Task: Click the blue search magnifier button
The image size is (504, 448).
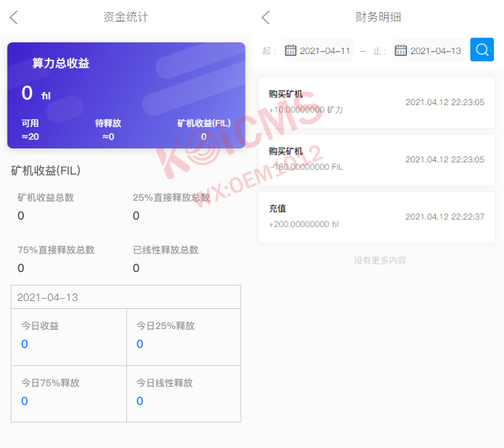Action: point(482,50)
